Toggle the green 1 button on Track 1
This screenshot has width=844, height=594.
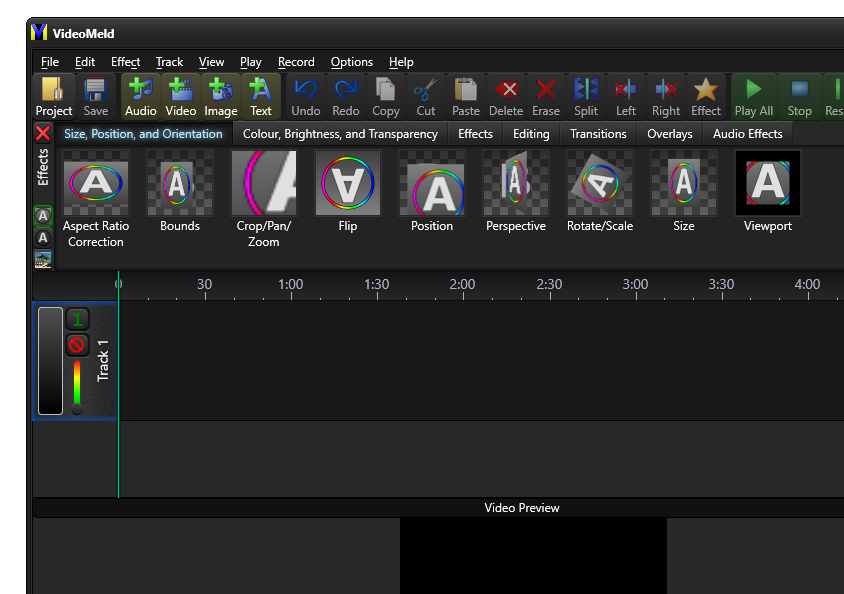pos(77,318)
